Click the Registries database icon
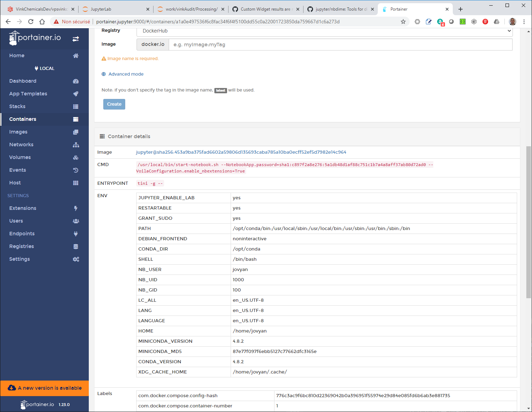532x412 pixels. [76, 246]
